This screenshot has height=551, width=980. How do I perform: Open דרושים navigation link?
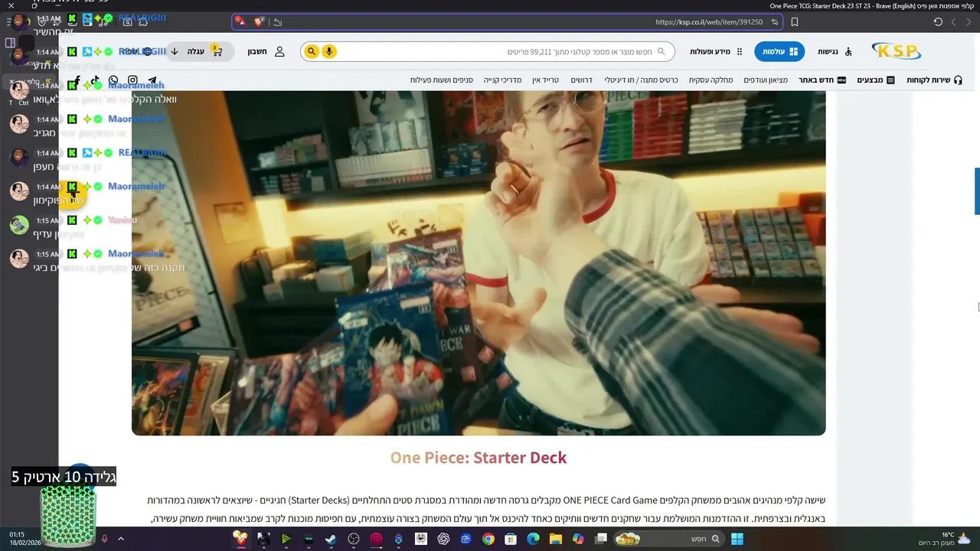[x=581, y=80]
